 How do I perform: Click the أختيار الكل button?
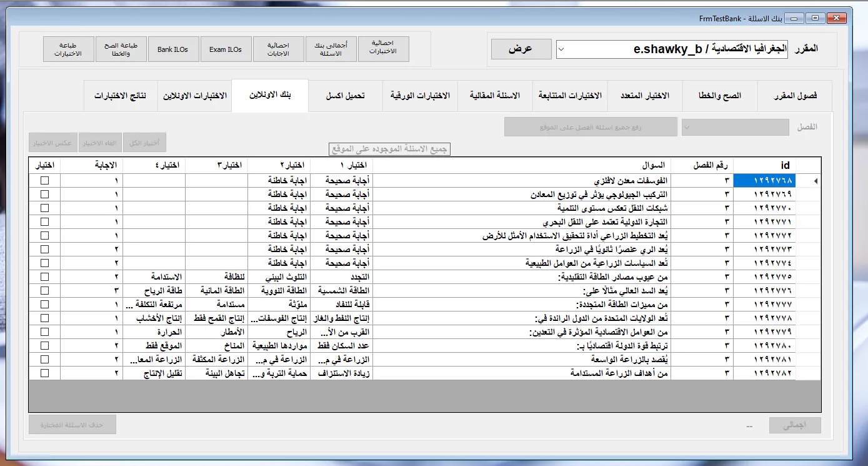coord(144,143)
